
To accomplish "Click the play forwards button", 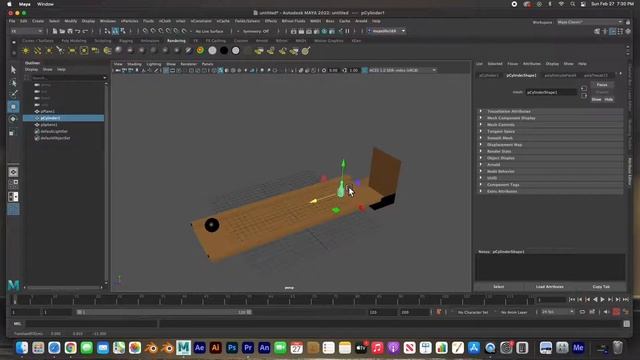I will click(x=602, y=300).
